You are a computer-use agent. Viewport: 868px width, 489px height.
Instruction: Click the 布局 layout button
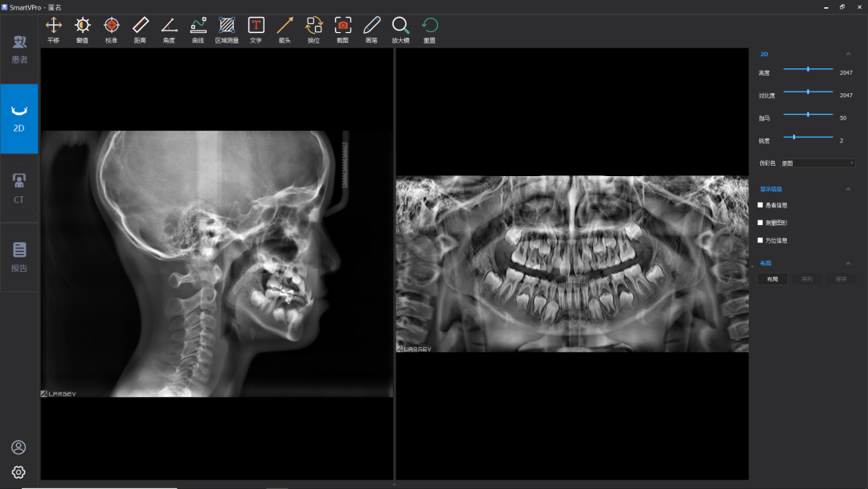point(772,279)
